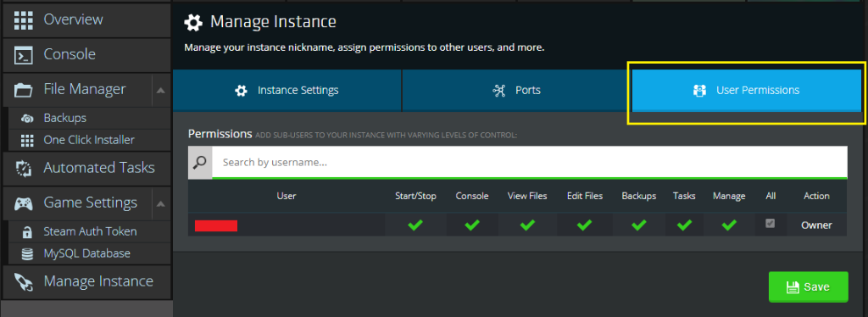The width and height of the screenshot is (868, 317).
Task: Click the Action column header
Action: [816, 196]
